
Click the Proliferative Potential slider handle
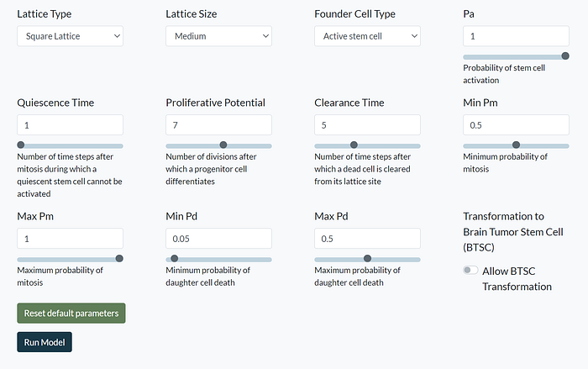pyautogui.click(x=223, y=145)
